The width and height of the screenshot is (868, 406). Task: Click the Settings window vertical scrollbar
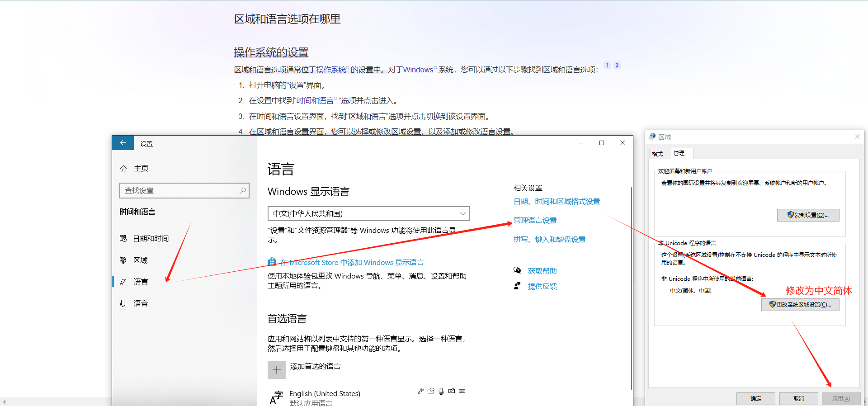[631, 288]
